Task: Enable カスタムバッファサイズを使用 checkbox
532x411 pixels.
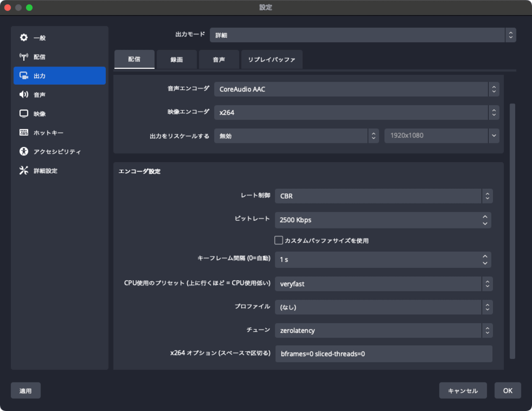Action: pyautogui.click(x=279, y=240)
